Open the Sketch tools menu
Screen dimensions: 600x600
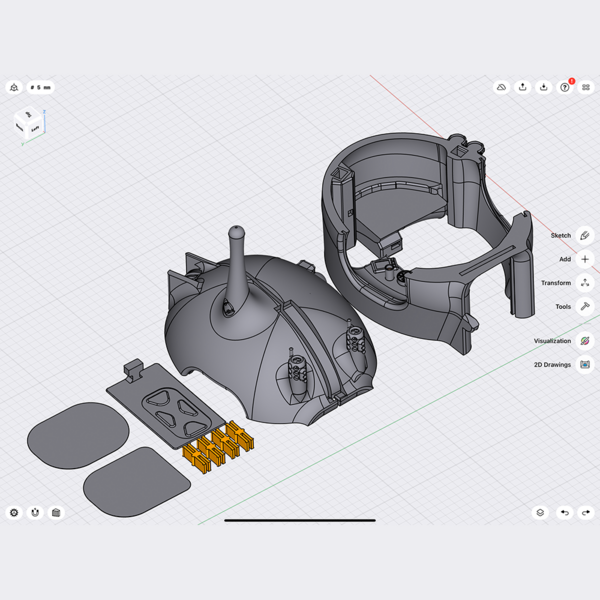[x=561, y=235]
